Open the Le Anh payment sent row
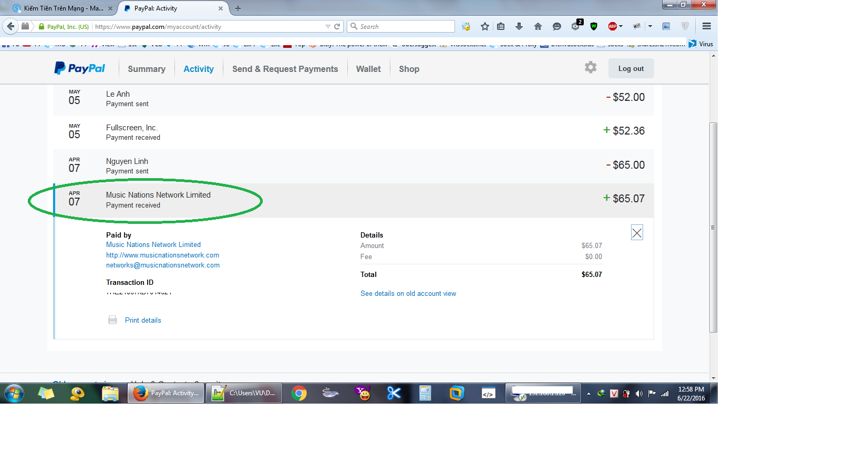 [x=354, y=99]
